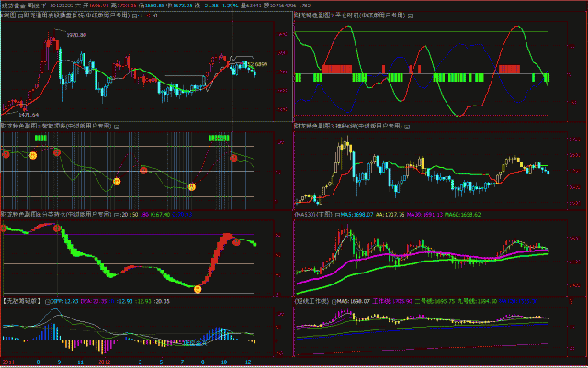
Task: Click the right green bar block in 智能顶底 panel
Action: point(220,137)
